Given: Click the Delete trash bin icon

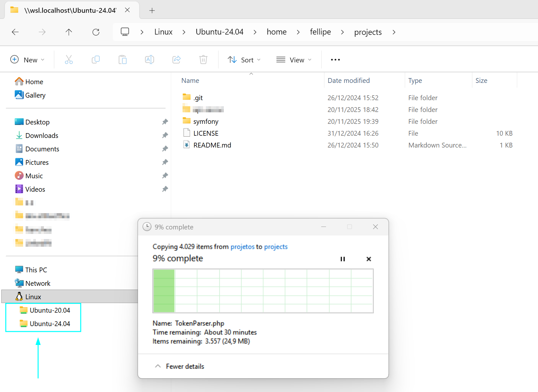Looking at the screenshot, I should 203,60.
